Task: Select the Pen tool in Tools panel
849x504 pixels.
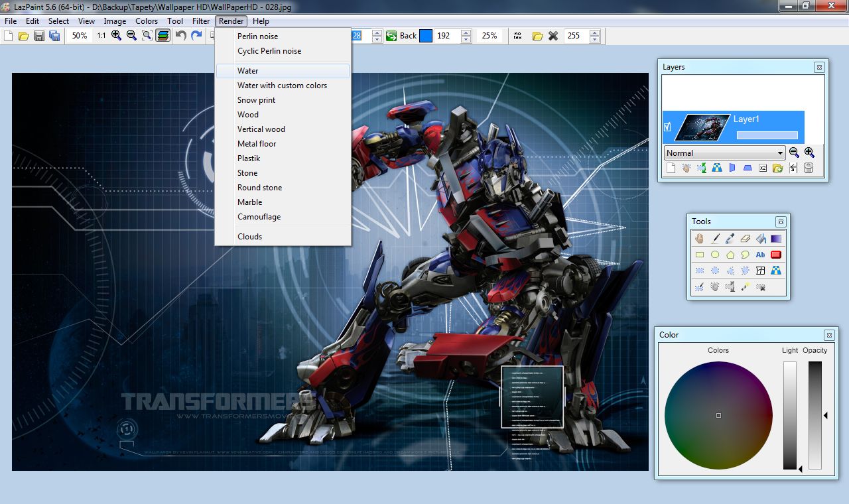Action: (x=715, y=239)
